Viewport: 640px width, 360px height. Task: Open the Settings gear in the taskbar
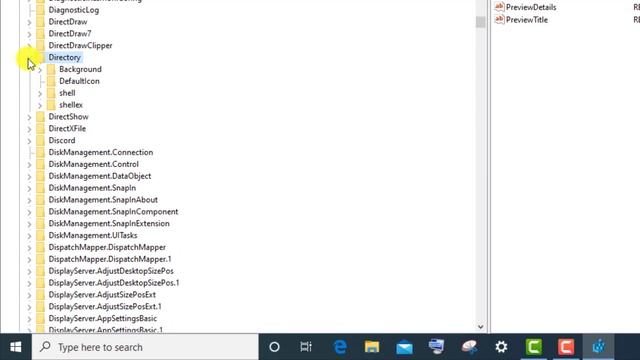[501, 347]
